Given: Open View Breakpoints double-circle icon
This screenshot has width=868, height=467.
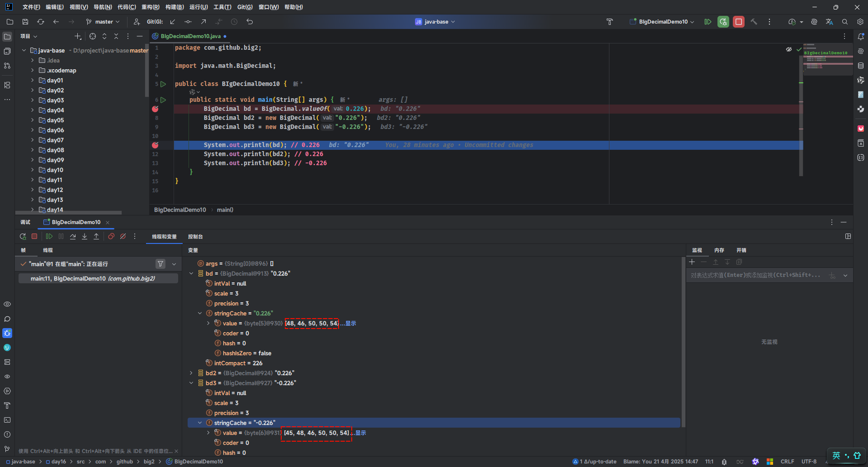Looking at the screenshot, I should (x=111, y=236).
